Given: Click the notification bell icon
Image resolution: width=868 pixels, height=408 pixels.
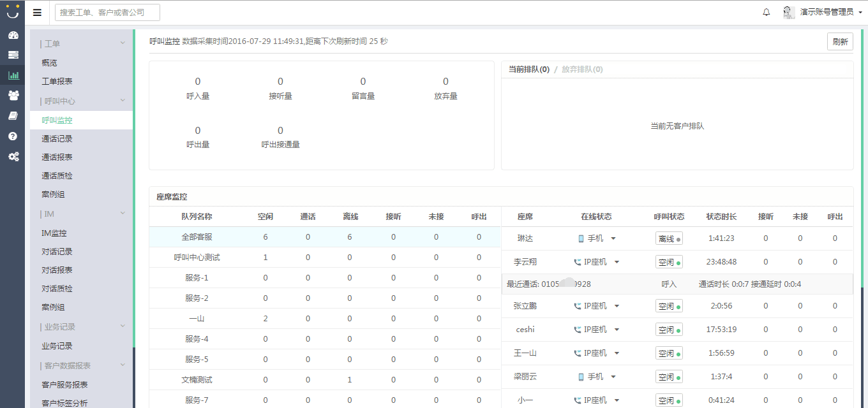Looking at the screenshot, I should point(767,12).
